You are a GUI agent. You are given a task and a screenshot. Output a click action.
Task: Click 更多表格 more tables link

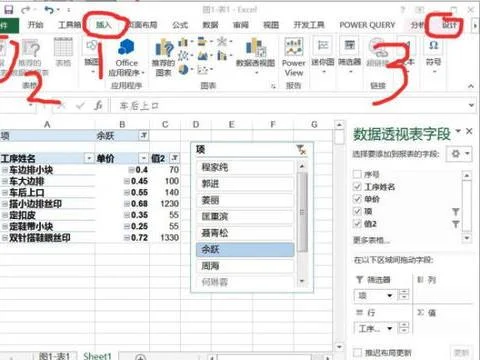tap(372, 240)
